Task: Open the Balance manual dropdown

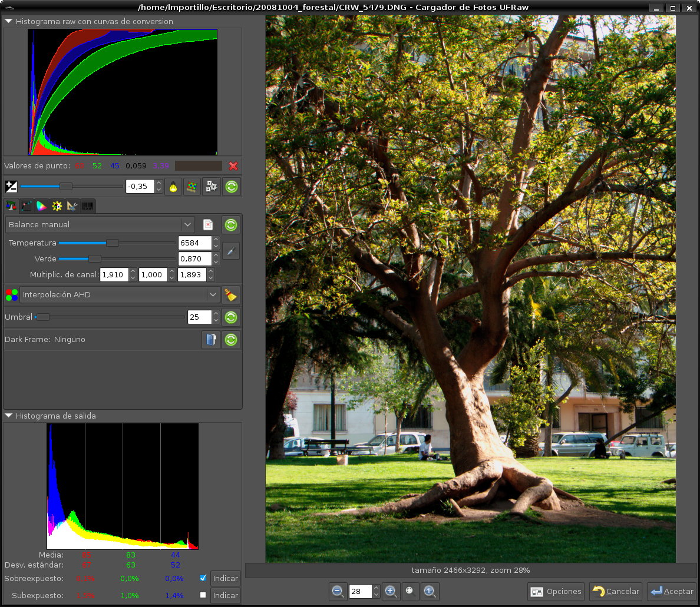Action: (100, 224)
